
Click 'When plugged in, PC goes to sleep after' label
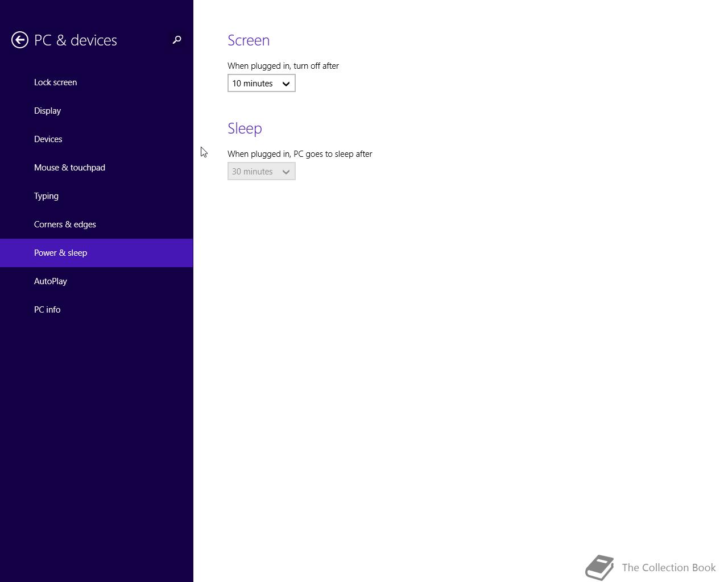click(300, 154)
